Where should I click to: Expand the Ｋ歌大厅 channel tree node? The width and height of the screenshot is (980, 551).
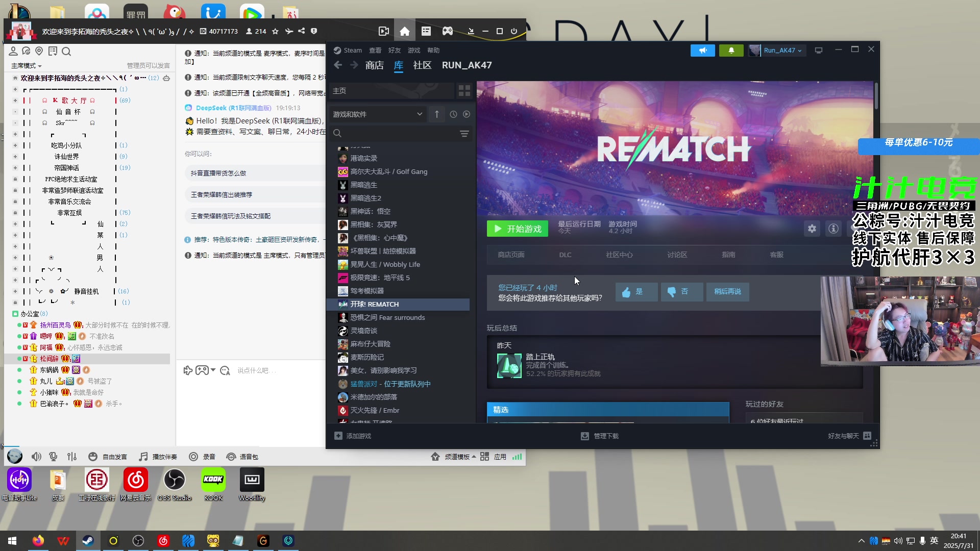(15, 101)
